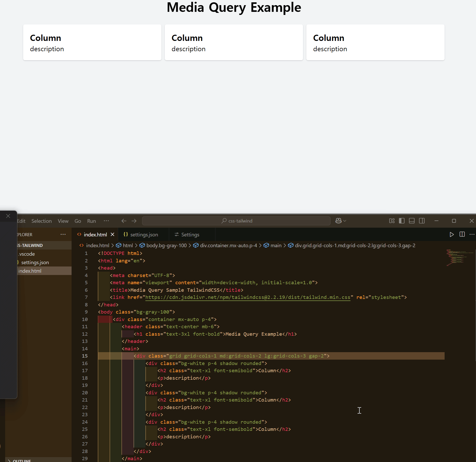
Task: Open the Go menu
Action: tap(78, 221)
